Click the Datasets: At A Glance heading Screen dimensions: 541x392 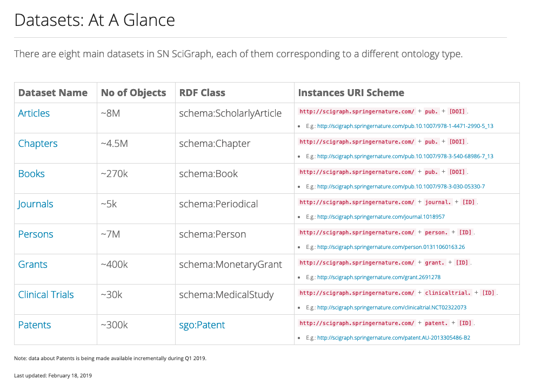pyautogui.click(x=95, y=21)
